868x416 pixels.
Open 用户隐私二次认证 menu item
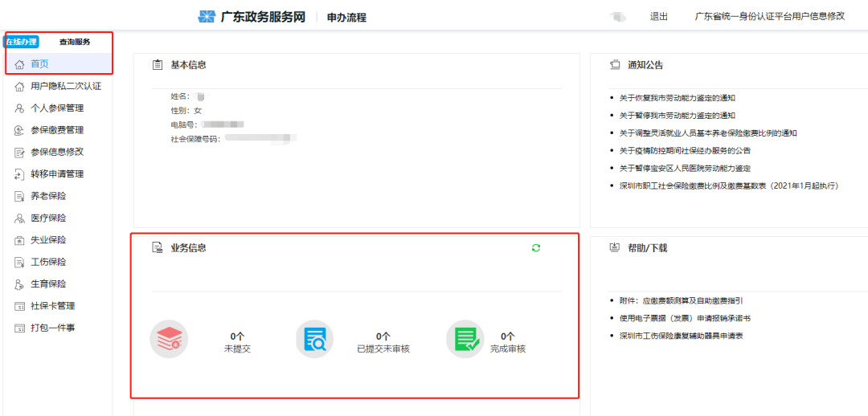pyautogui.click(x=65, y=86)
